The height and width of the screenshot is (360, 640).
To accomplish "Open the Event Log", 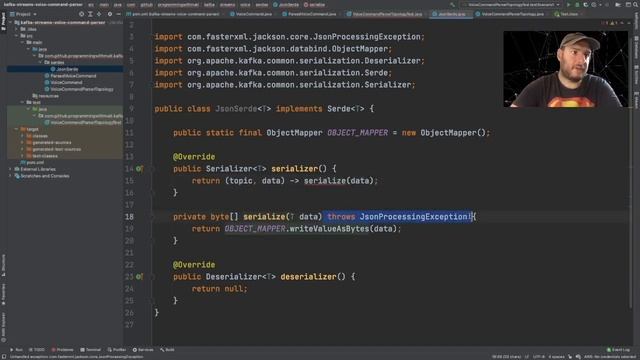I will (x=618, y=350).
